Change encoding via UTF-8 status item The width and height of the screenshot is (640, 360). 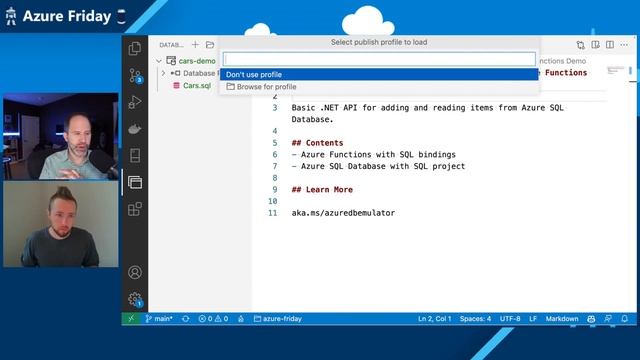(510, 319)
